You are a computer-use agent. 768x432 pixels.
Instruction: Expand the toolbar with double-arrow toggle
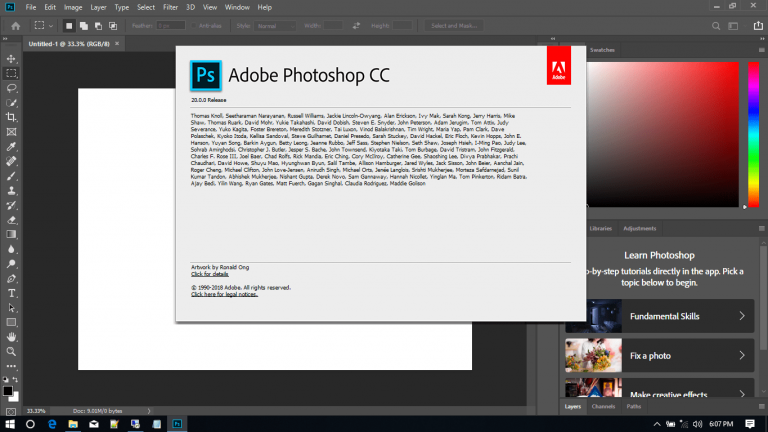pyautogui.click(x=5, y=39)
